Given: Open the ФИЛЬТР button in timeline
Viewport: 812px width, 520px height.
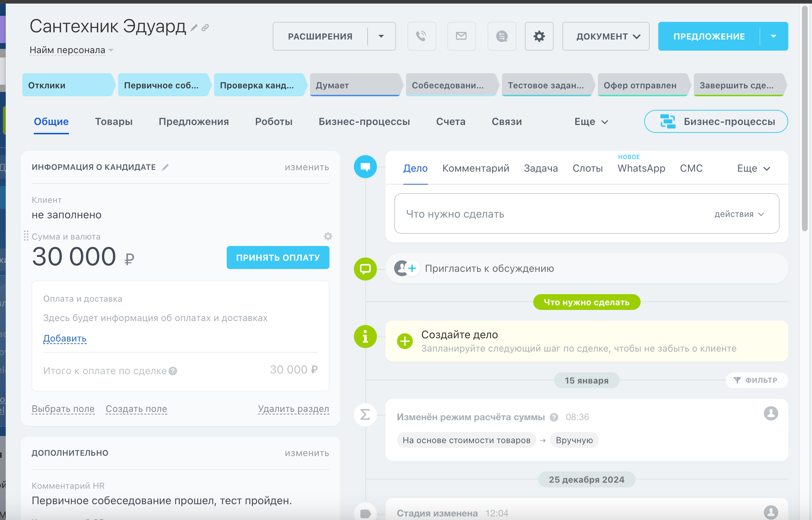Looking at the screenshot, I should [x=756, y=380].
